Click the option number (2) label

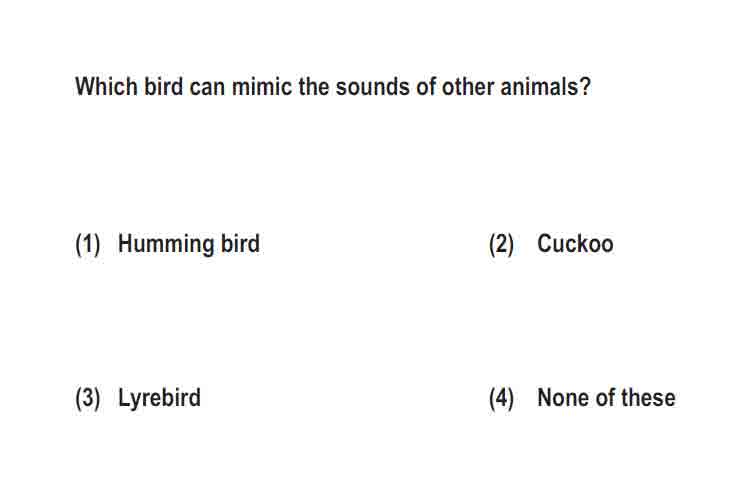[x=501, y=244]
